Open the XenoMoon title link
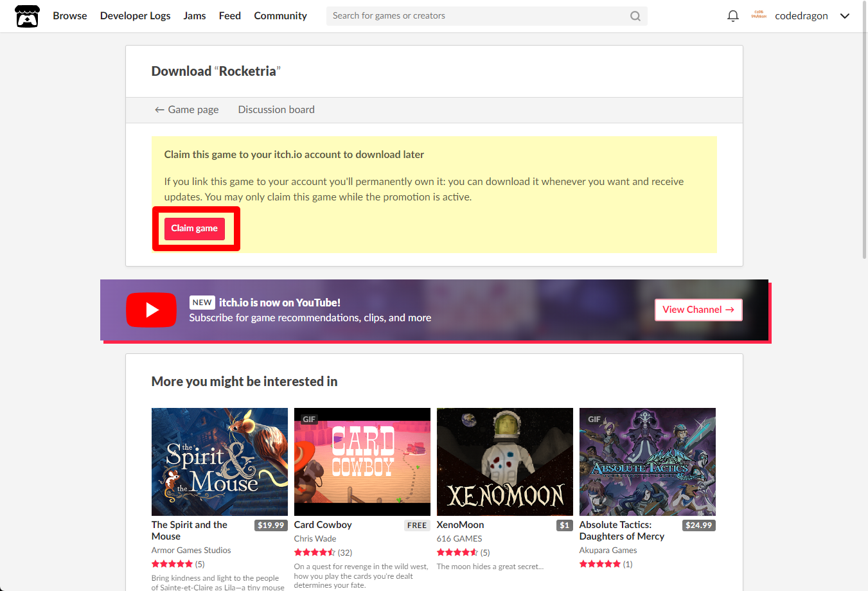 (460, 525)
